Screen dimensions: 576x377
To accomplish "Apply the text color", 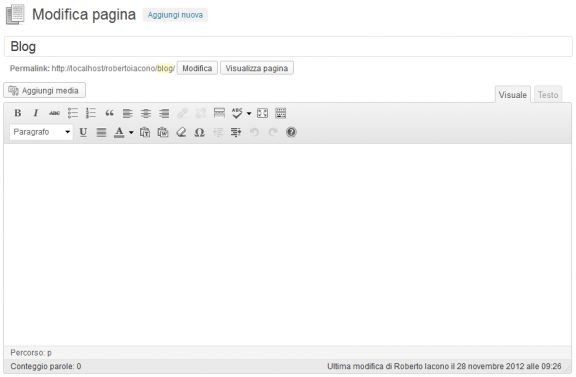I will (x=119, y=132).
